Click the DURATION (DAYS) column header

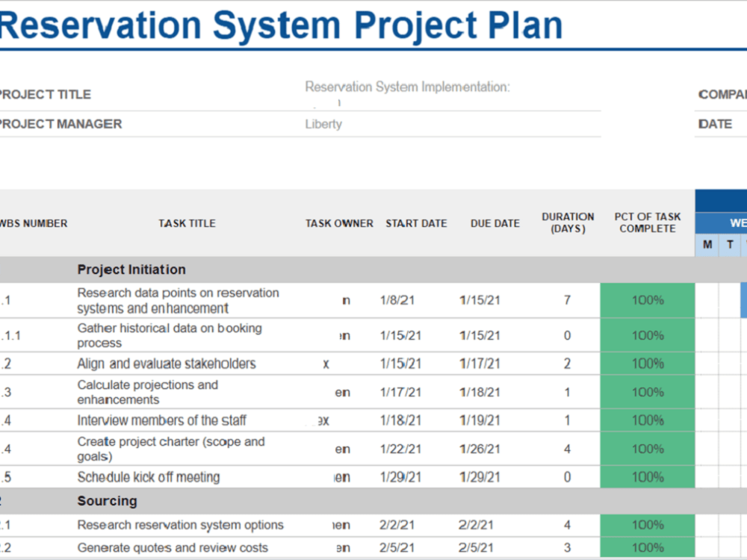pyautogui.click(x=568, y=221)
